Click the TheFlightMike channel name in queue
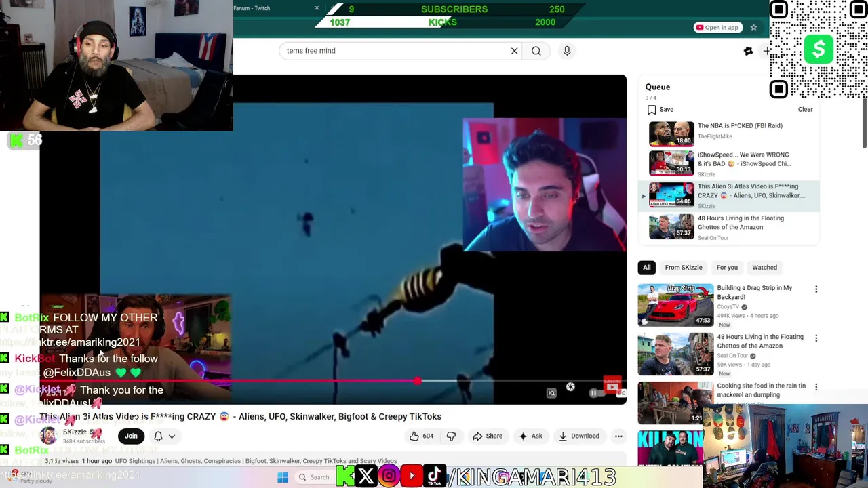 coord(716,136)
